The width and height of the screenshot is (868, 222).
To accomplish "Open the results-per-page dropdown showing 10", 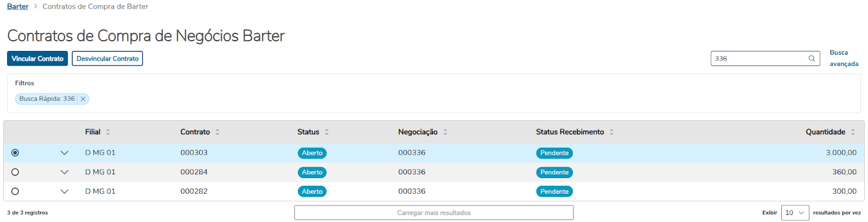I will coord(795,213).
